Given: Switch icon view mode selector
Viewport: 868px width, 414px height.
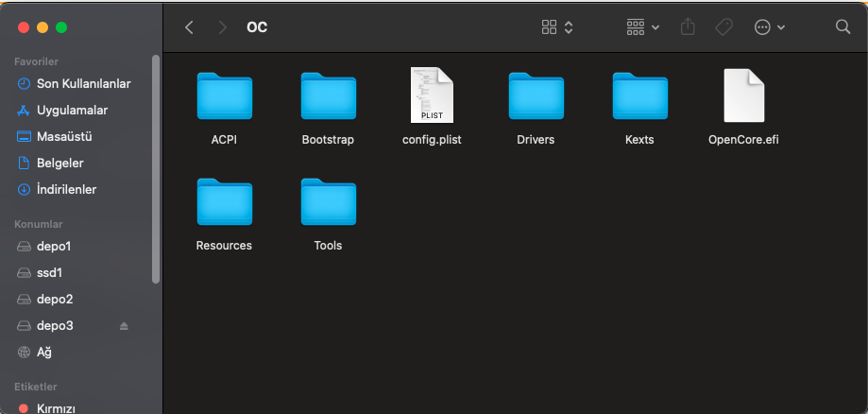Looking at the screenshot, I should (557, 27).
